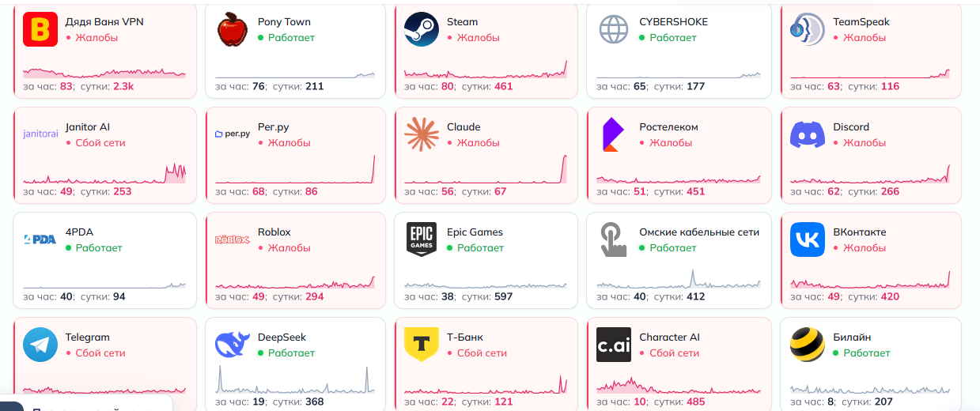Click the Steam logo icon

click(x=422, y=29)
